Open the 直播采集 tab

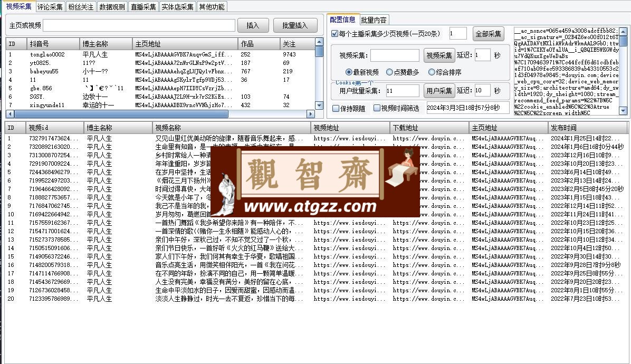pos(144,7)
